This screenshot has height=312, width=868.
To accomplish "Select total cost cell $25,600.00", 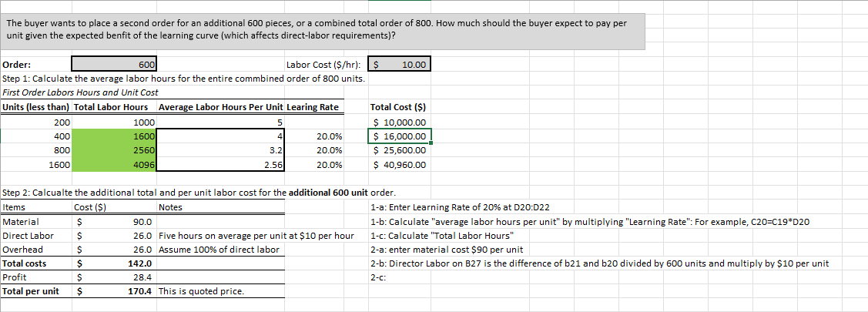I will coord(399,150).
